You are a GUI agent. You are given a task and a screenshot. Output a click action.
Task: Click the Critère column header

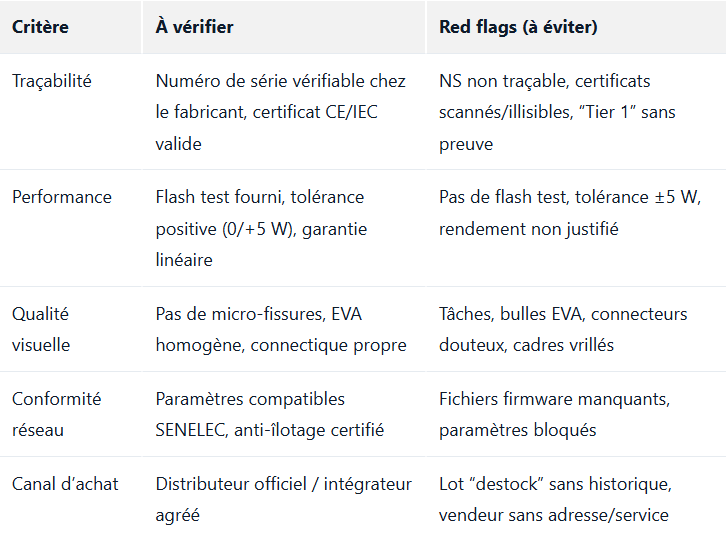[x=40, y=27]
